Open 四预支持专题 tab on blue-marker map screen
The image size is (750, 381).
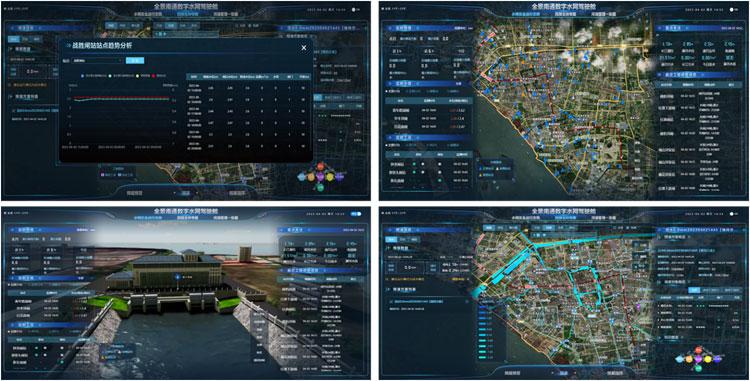click(565, 14)
